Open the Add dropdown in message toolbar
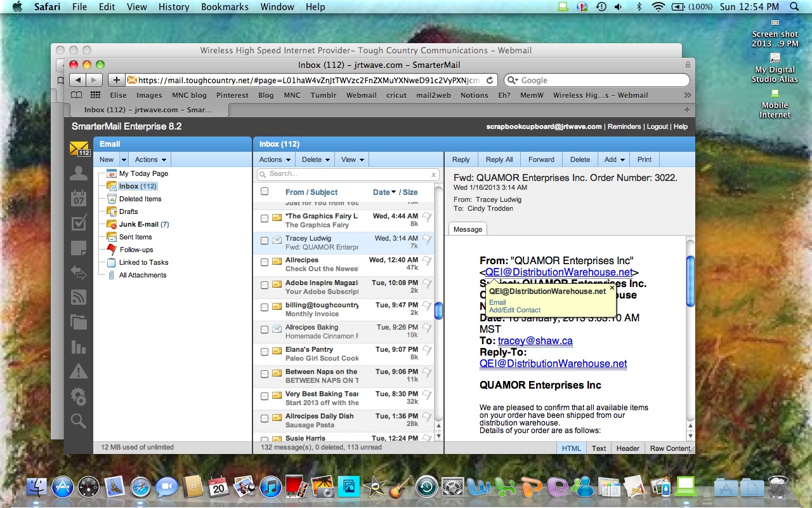Screen dimensions: 812x508 click(614, 160)
